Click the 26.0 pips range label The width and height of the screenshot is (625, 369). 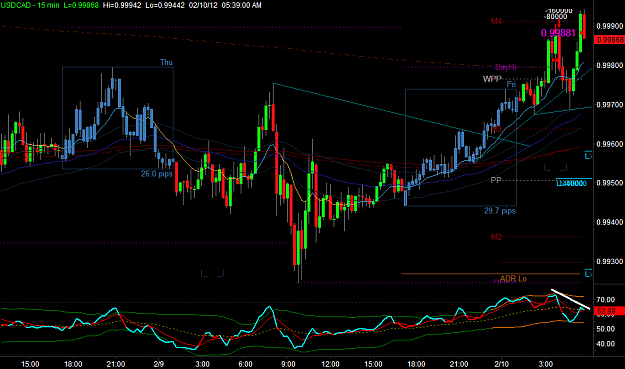[157, 174]
